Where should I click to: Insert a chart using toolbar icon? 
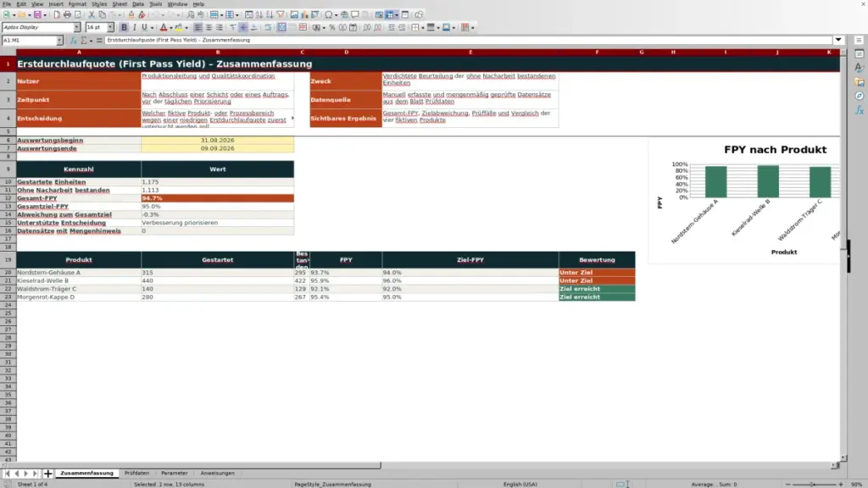coord(304,14)
